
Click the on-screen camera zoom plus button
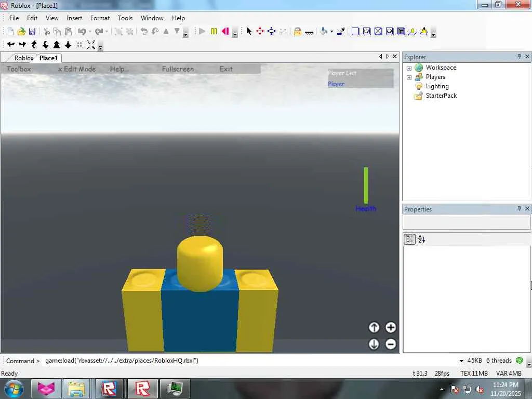(x=391, y=327)
